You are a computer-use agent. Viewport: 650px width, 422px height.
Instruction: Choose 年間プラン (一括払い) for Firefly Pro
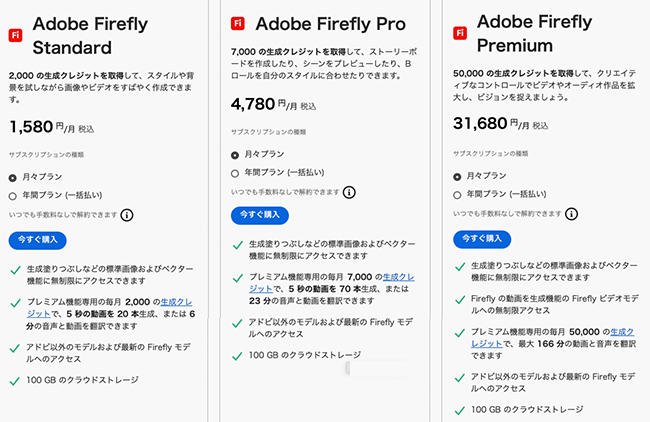point(235,173)
